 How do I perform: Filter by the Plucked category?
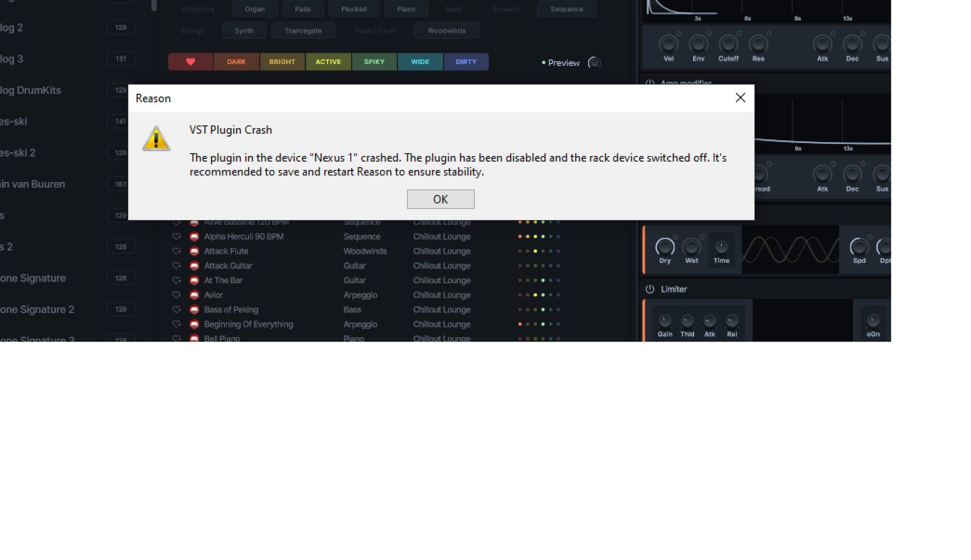click(x=354, y=9)
